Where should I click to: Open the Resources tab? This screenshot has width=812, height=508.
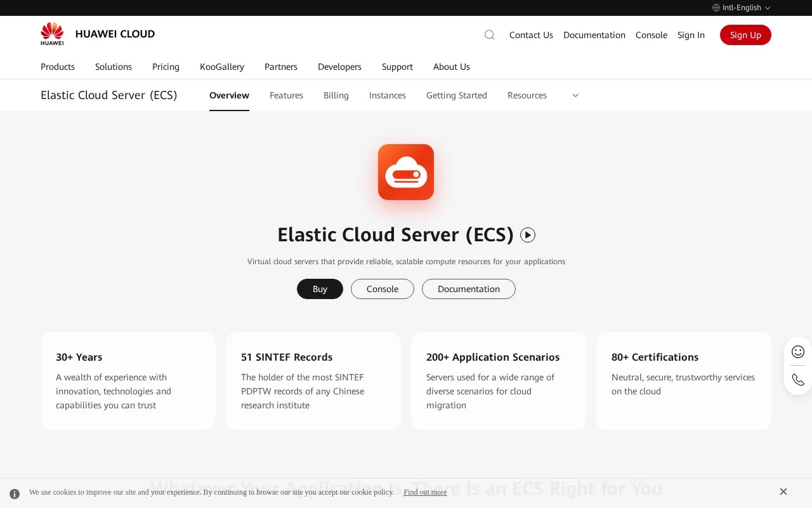(527, 95)
